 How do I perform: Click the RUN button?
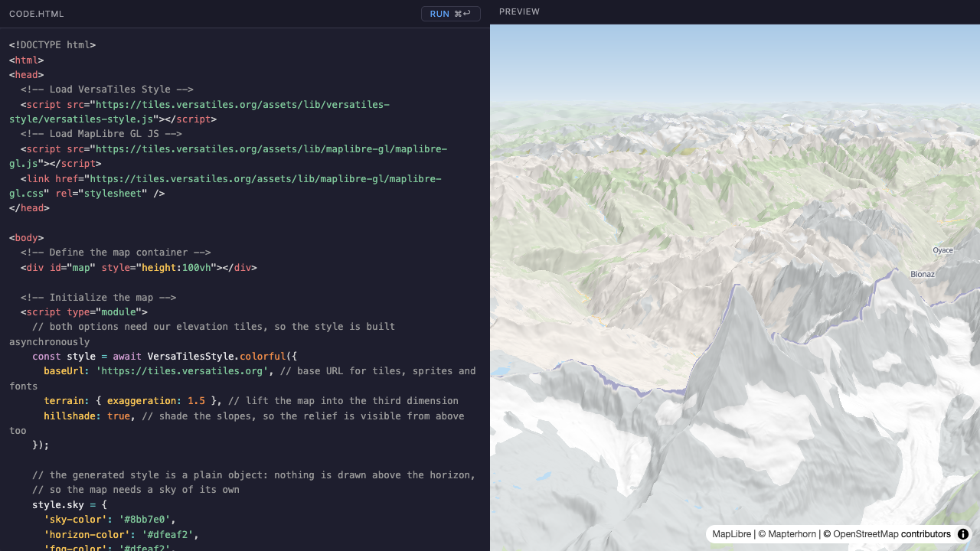451,14
